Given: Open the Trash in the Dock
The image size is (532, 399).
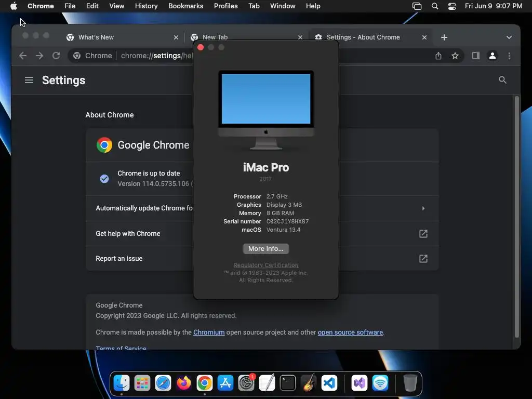Looking at the screenshot, I should point(410,383).
